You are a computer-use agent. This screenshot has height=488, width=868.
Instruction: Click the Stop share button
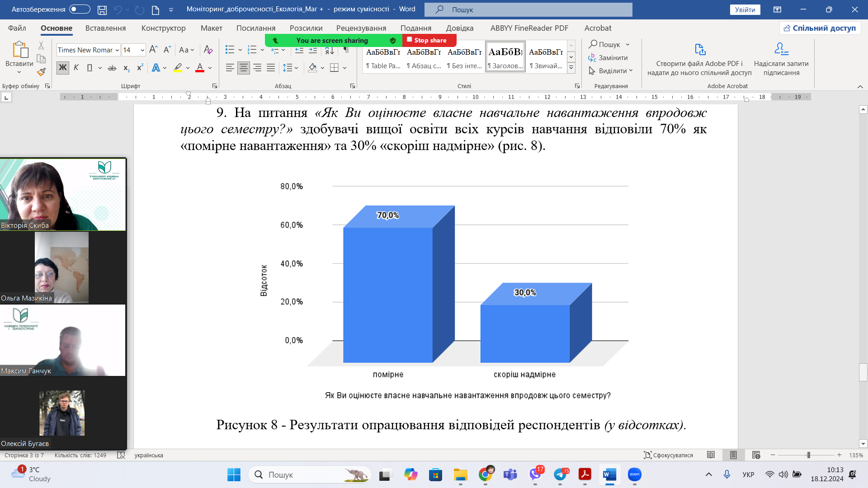429,40
